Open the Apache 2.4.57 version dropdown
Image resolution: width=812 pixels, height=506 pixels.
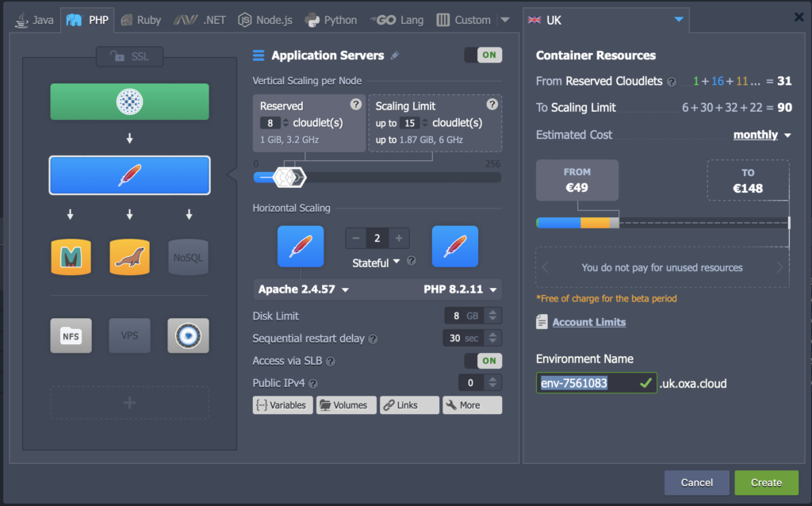304,289
